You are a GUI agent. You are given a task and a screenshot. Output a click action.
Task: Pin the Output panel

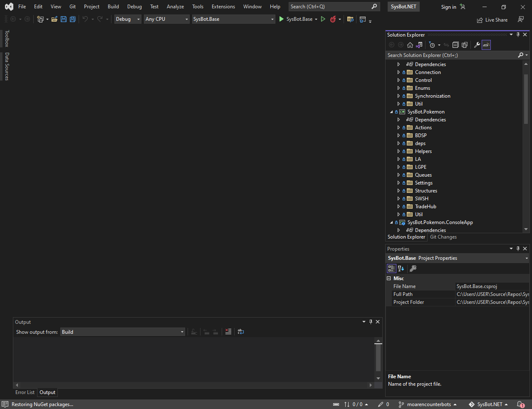(x=371, y=322)
